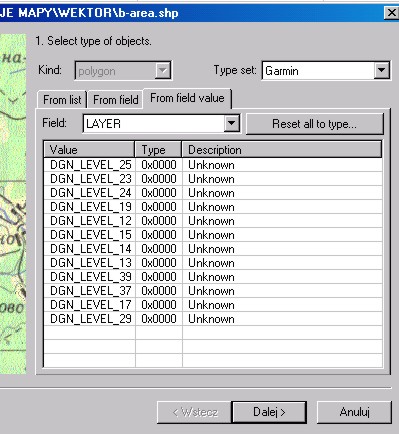The image size is (399, 434).
Task: Select the DGN_LEVEL_19 value
Action: click(91, 207)
